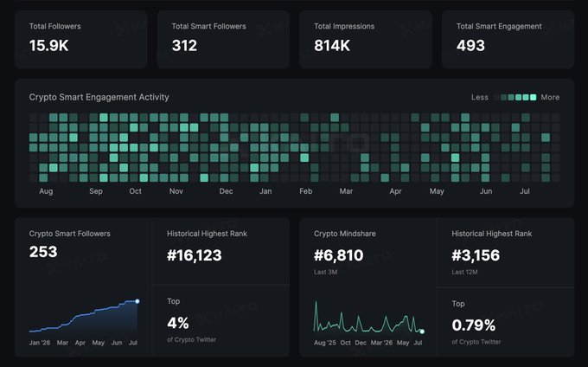The image size is (588, 367).
Task: Select the 814K impressions value
Action: (x=332, y=46)
